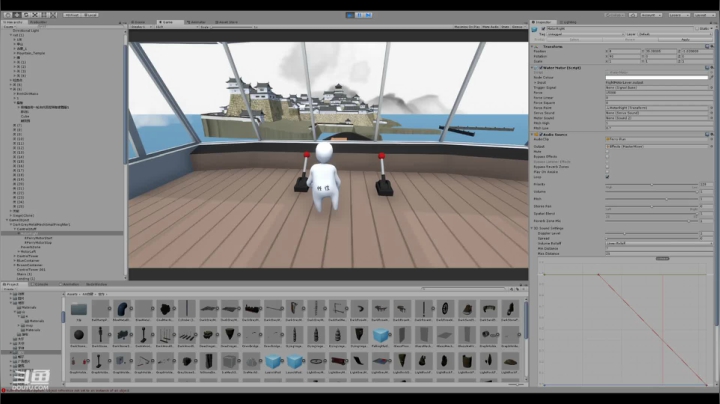Select the Rotate tool

coord(26,15)
